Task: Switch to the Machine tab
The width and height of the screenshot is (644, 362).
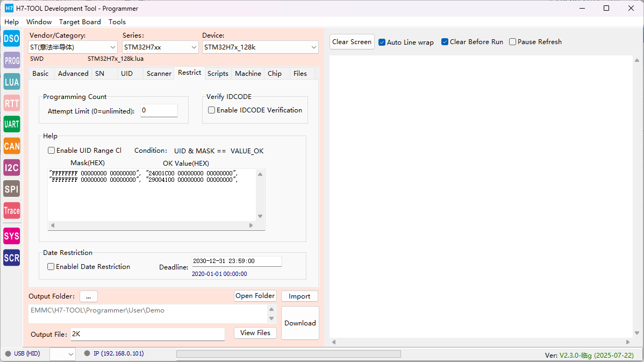Action: (248, 74)
